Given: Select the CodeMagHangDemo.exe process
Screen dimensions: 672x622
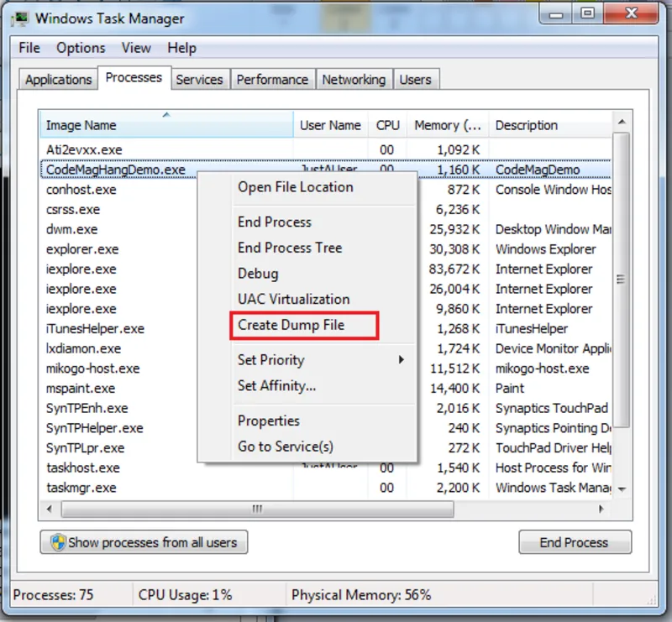Looking at the screenshot, I should click(326, 170).
